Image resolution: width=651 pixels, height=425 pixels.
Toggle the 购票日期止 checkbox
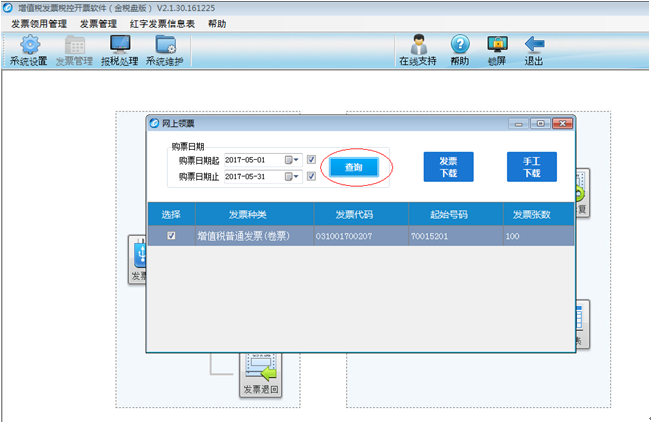click(x=312, y=177)
